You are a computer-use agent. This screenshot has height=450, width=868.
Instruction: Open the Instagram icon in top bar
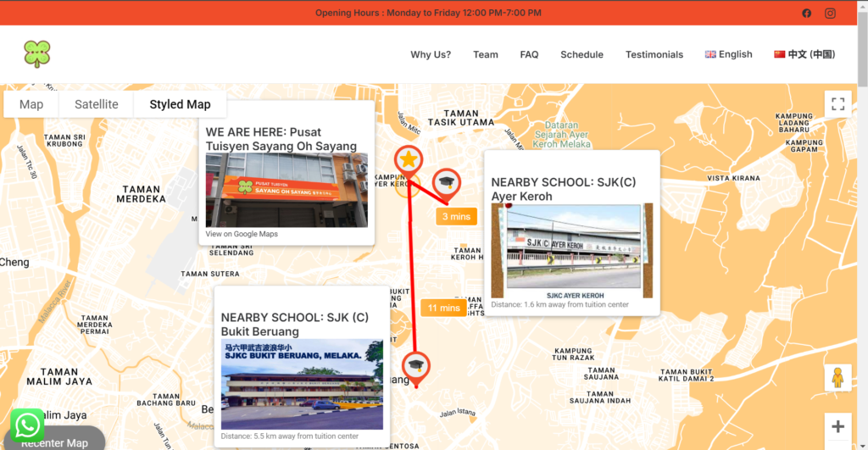pyautogui.click(x=831, y=13)
